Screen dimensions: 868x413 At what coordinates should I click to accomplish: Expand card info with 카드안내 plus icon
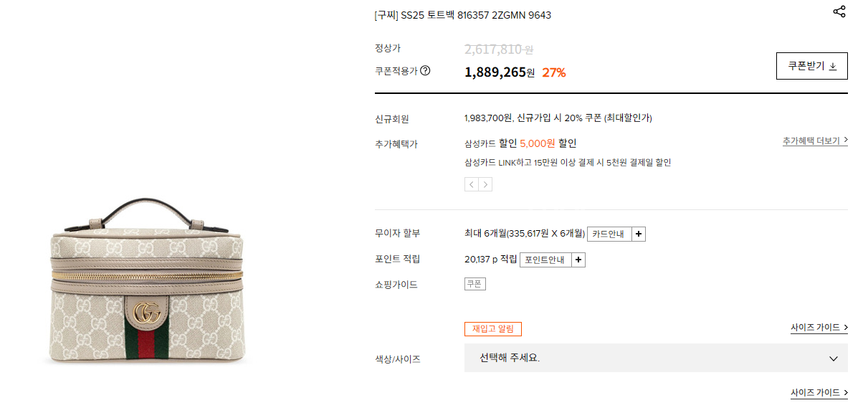point(639,234)
